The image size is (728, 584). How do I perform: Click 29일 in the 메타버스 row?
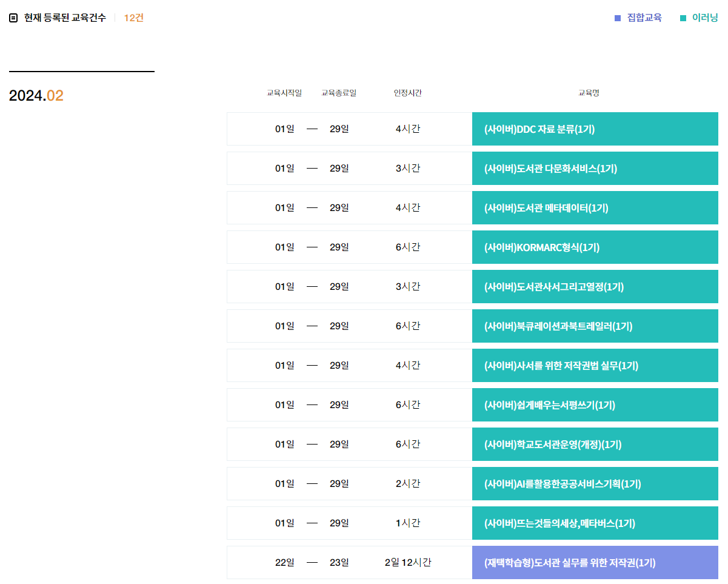click(x=339, y=523)
